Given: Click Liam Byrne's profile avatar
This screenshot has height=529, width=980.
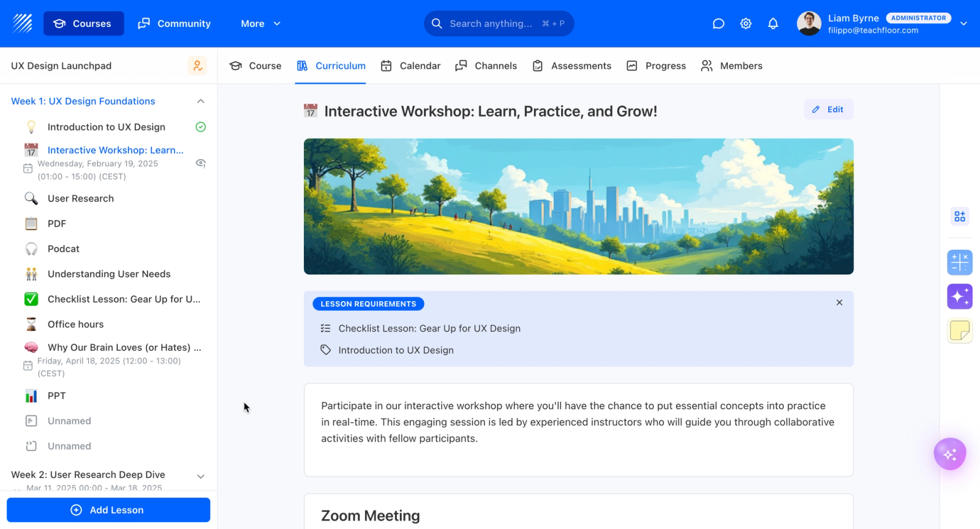Looking at the screenshot, I should pyautogui.click(x=809, y=23).
